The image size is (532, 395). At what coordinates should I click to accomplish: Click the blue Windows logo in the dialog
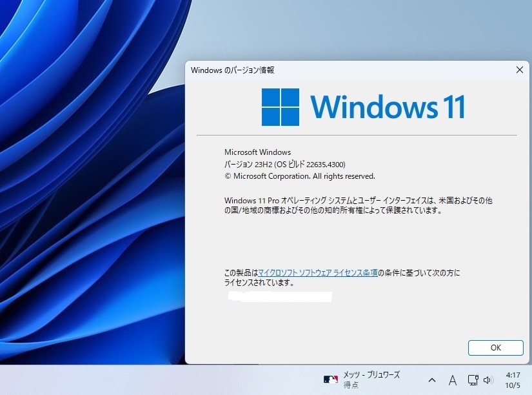click(281, 107)
